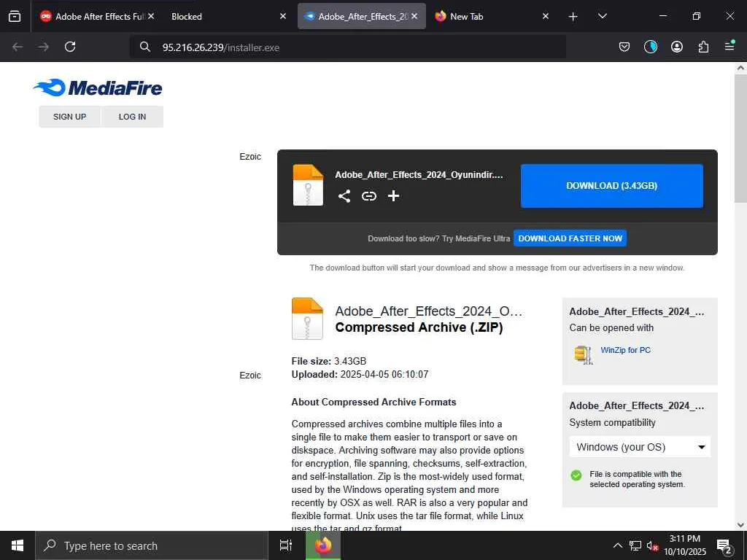The height and width of the screenshot is (560, 747).
Task: Click the Firefox icon in taskbar
Action: 323,545
